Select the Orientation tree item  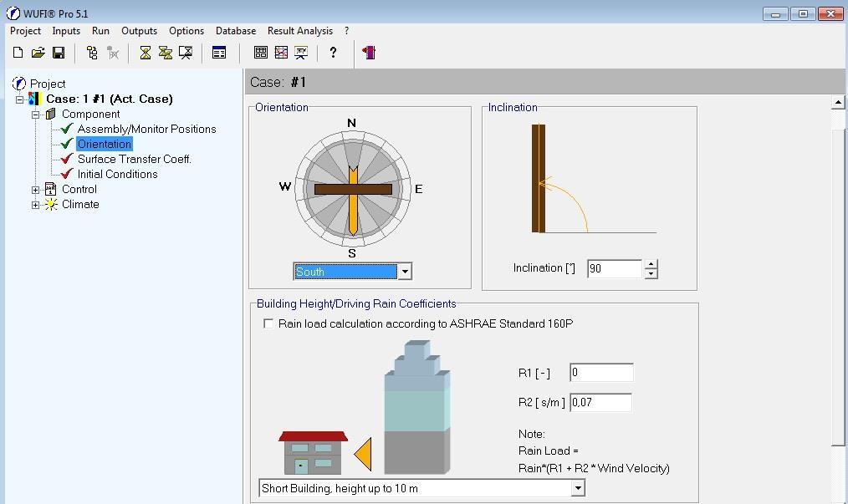(105, 144)
